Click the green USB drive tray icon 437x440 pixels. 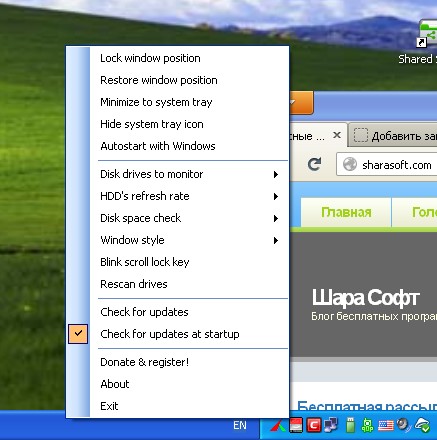coord(350,425)
